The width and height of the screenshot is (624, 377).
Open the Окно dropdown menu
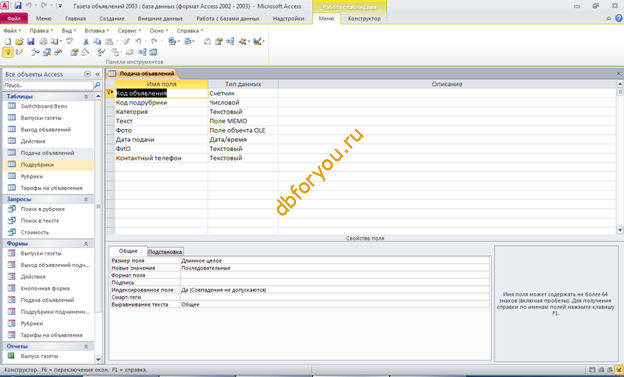(159, 31)
